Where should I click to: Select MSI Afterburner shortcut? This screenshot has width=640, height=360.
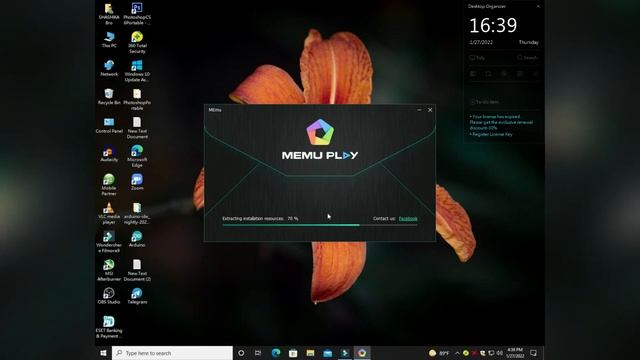[109, 271]
